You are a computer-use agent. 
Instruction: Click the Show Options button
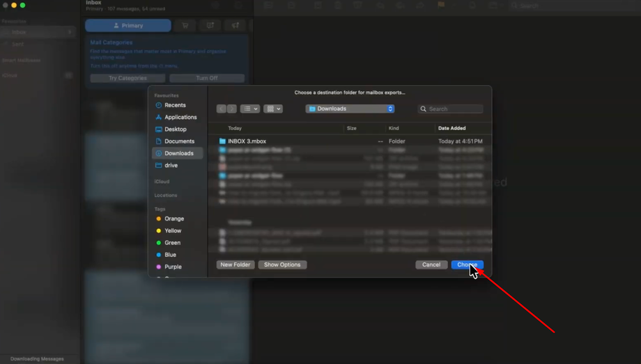tap(282, 264)
